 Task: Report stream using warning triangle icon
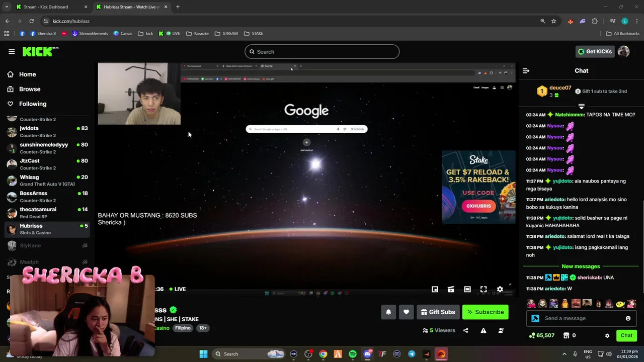pyautogui.click(x=483, y=330)
